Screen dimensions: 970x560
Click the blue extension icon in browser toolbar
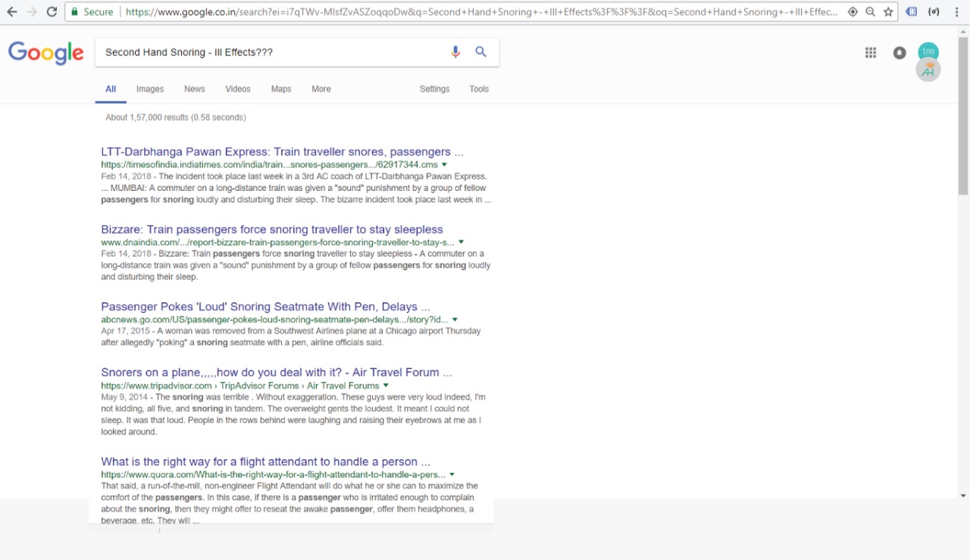912,12
